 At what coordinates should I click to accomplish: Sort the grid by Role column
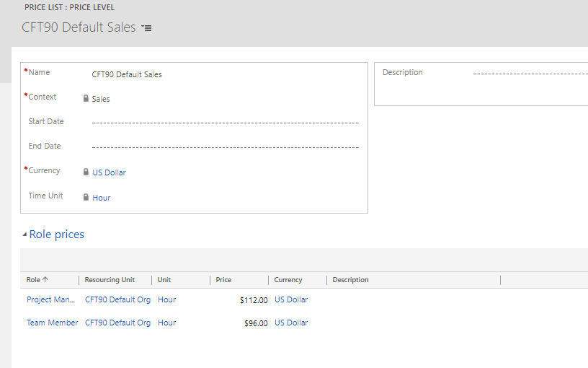click(x=37, y=280)
